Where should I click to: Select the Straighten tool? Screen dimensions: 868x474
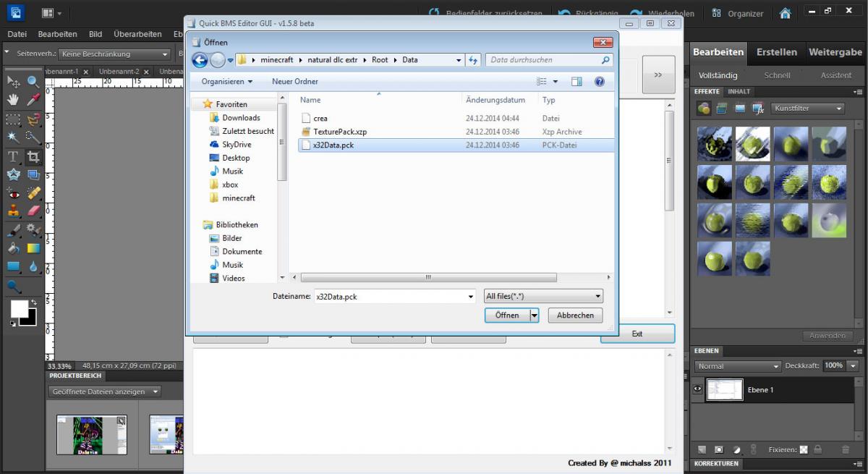click(33, 175)
